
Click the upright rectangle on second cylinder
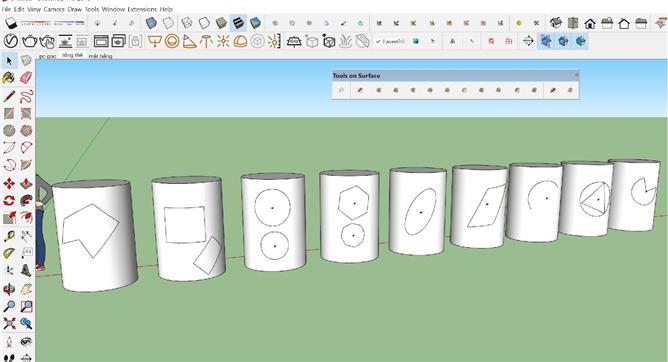pos(184,225)
